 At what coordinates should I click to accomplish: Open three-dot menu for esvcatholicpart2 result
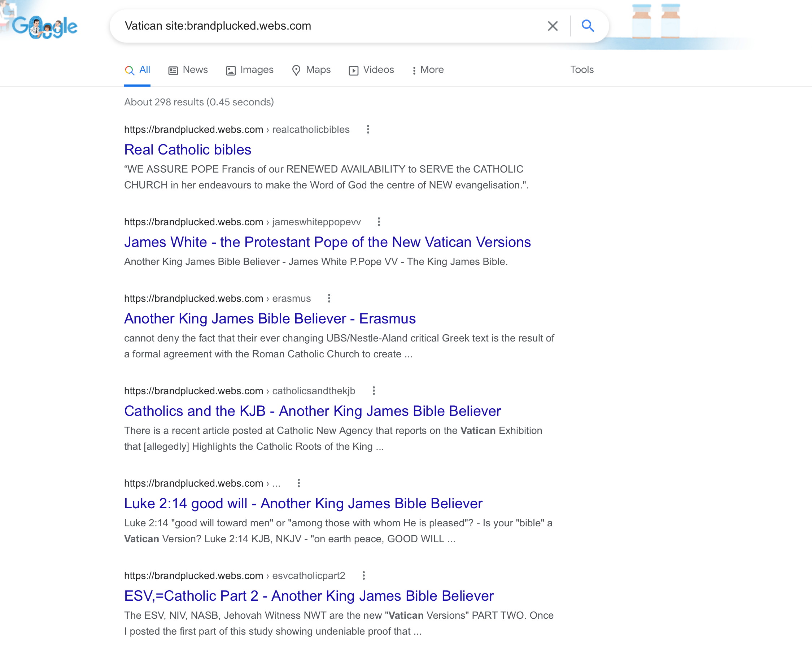(363, 575)
